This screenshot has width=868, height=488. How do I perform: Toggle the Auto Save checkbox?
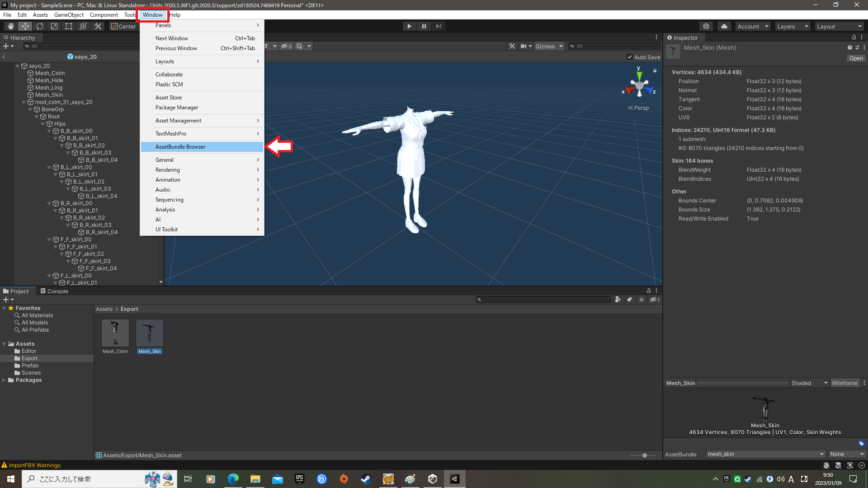click(x=630, y=57)
